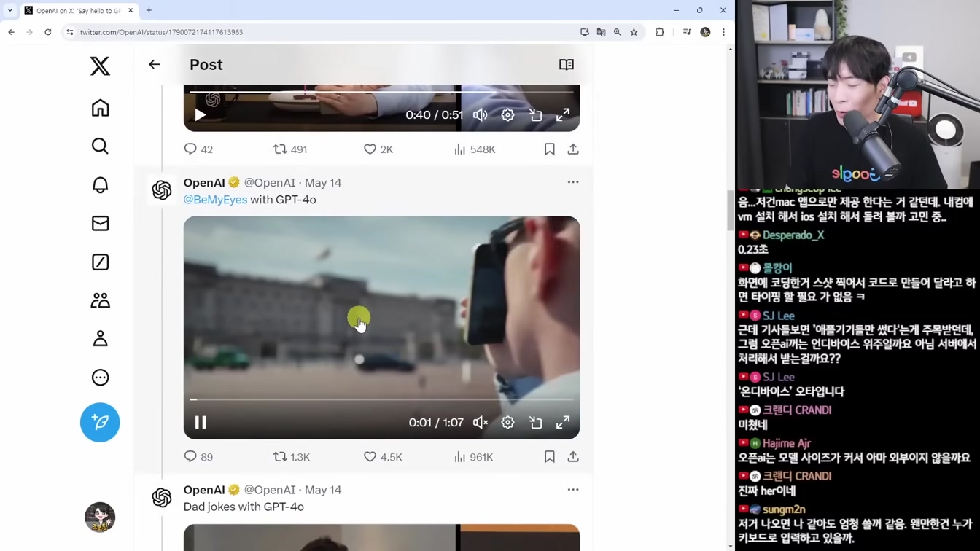The width and height of the screenshot is (980, 551).
Task: Open the account avatar at the sidebar bottom
Action: coord(100,517)
